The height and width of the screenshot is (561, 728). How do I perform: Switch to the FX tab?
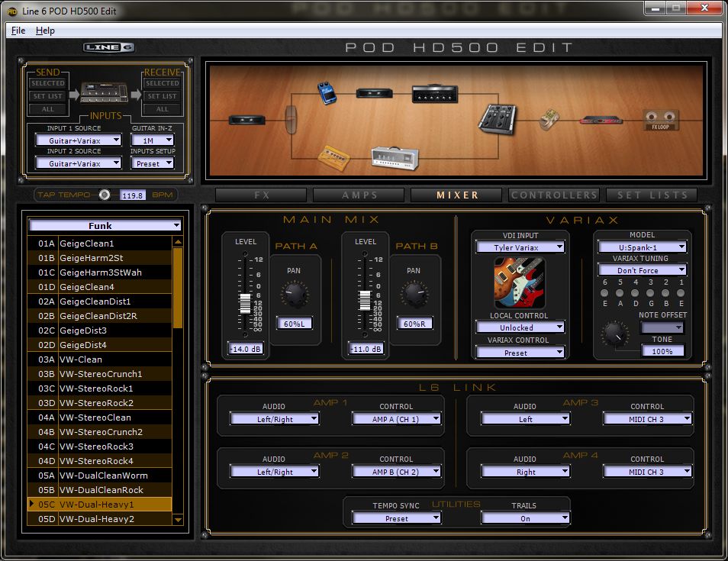pos(262,195)
